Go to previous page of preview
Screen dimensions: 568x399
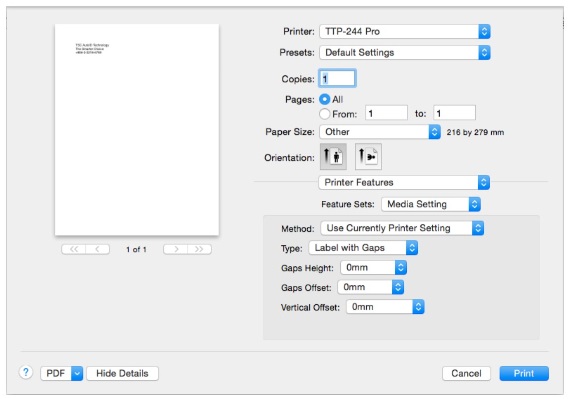pos(97,249)
